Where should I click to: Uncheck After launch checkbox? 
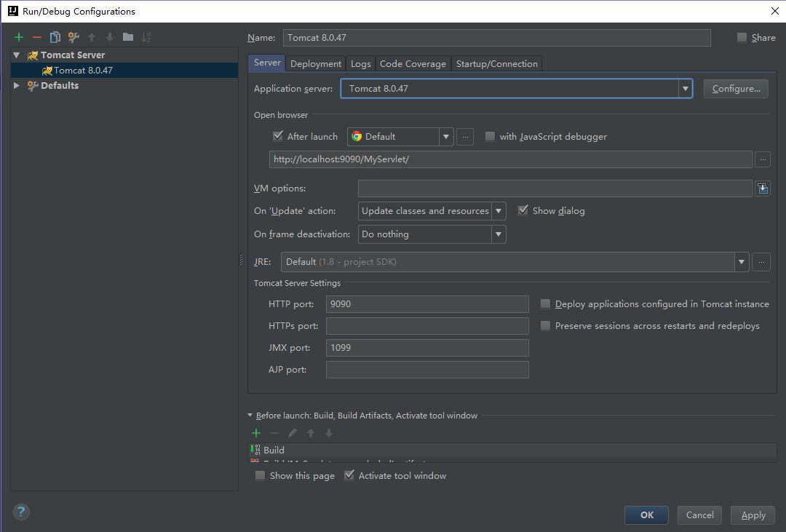pos(278,136)
